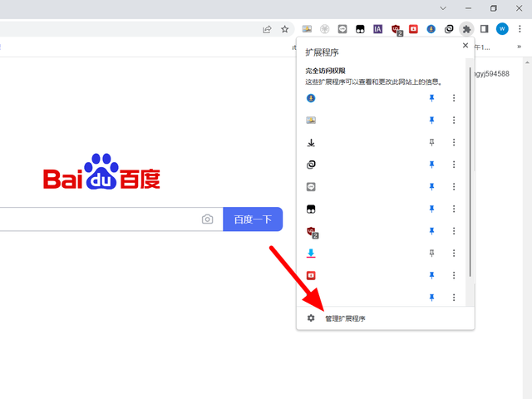Click the camera image search icon
Screen dimensions: 532x399
207,219
